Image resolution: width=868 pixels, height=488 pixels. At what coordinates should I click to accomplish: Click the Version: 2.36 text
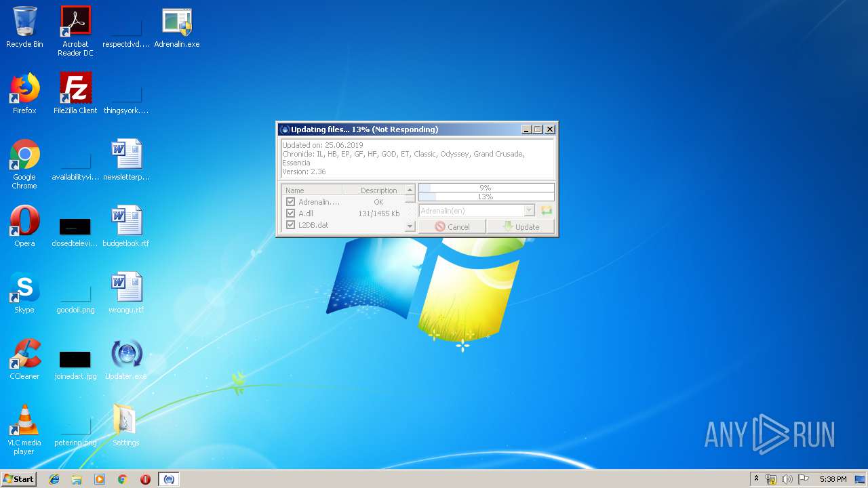click(x=304, y=171)
